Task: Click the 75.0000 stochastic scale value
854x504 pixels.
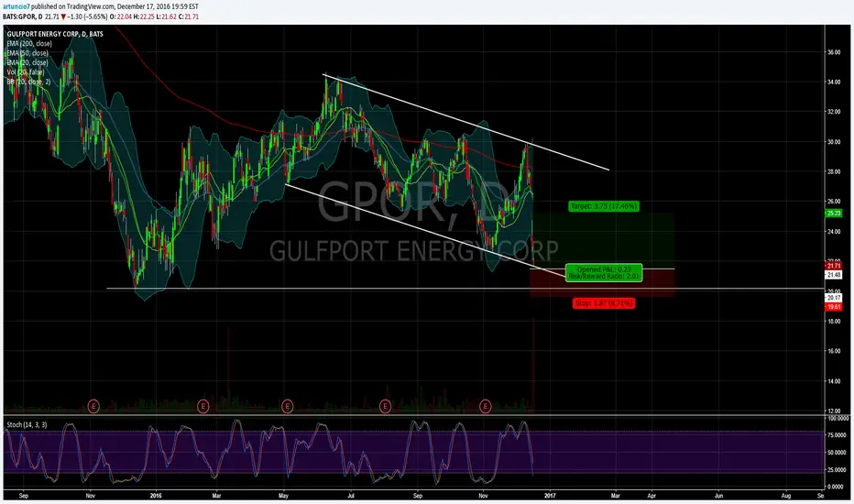Action: pos(838,435)
